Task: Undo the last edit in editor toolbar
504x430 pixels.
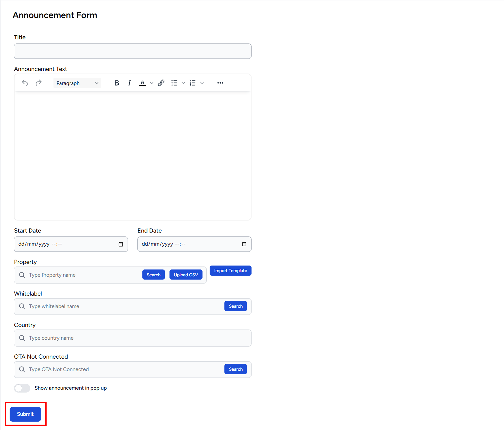Action: click(25, 83)
